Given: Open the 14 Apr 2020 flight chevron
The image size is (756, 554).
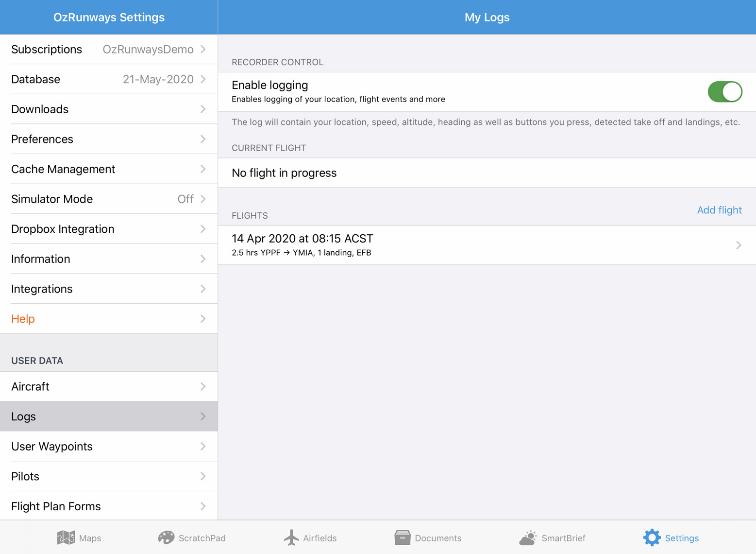Looking at the screenshot, I should pos(739,245).
